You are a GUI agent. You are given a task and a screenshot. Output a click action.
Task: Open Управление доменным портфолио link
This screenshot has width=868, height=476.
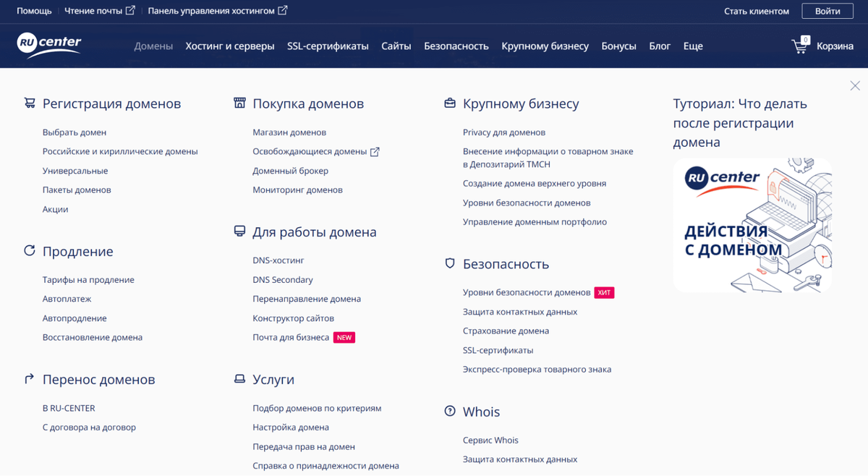tap(535, 222)
